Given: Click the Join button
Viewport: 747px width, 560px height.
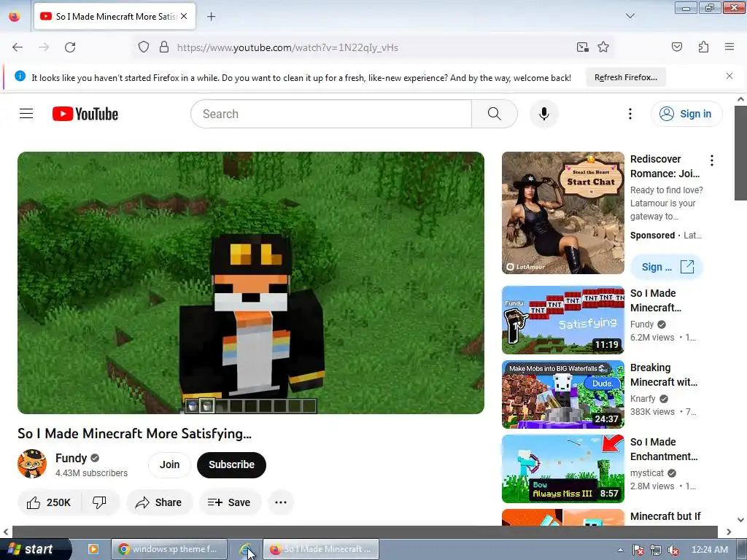Looking at the screenshot, I should click(x=169, y=464).
